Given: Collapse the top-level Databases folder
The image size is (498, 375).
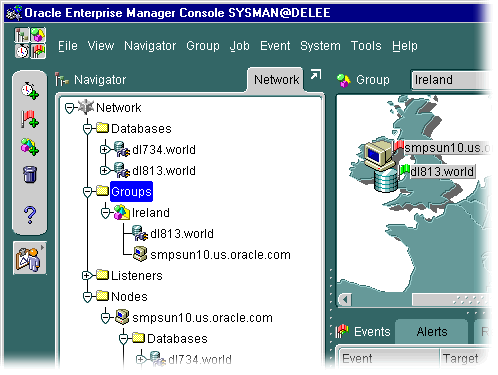Looking at the screenshot, I should tap(87, 129).
